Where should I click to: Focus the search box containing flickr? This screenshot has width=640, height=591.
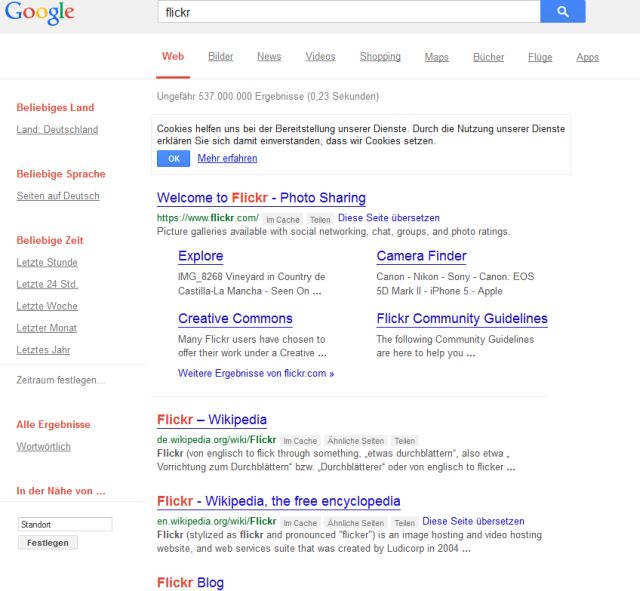(349, 12)
